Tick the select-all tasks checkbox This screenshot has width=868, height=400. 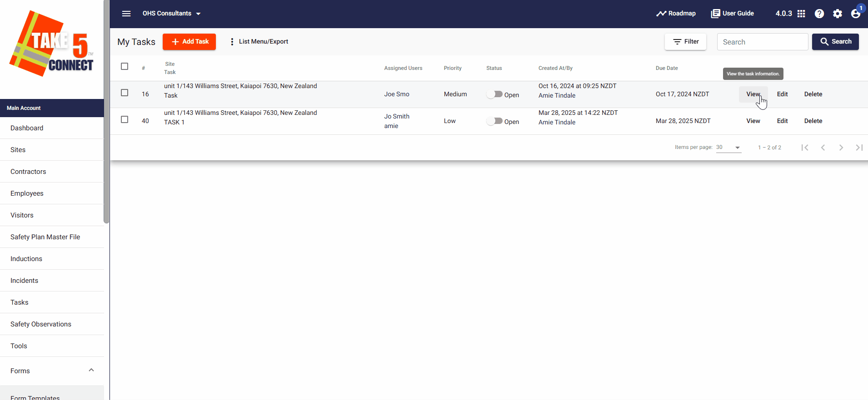pyautogui.click(x=125, y=66)
